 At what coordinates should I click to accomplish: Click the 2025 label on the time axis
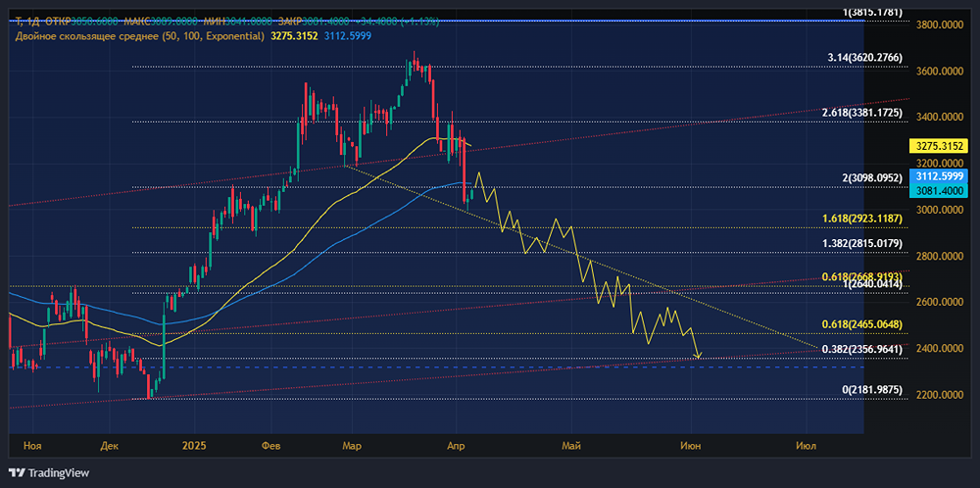coord(193,446)
